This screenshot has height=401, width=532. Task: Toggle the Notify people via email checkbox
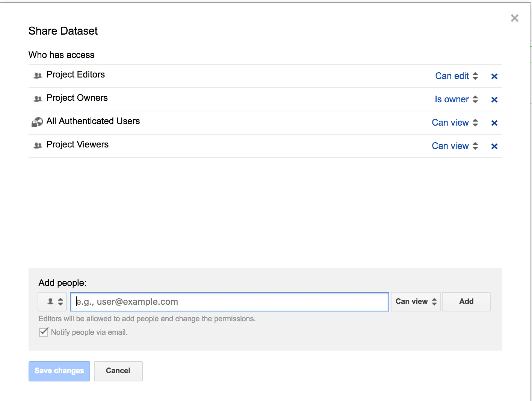tap(44, 332)
